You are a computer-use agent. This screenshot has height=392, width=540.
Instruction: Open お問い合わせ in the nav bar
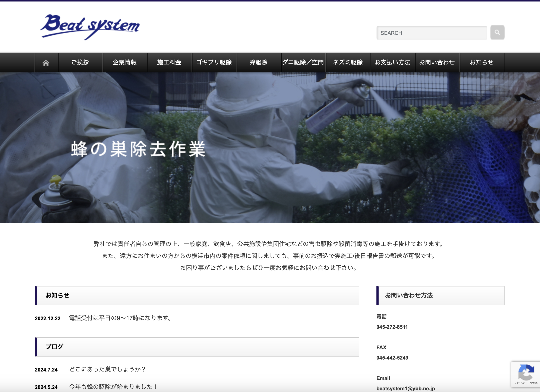pyautogui.click(x=437, y=62)
